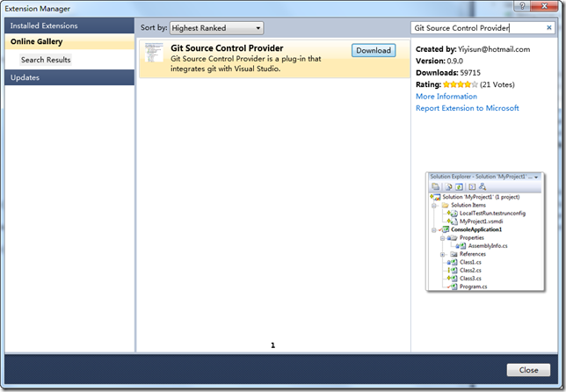Clear the search box with the X icon
This screenshot has width=566, height=392.
[x=549, y=28]
